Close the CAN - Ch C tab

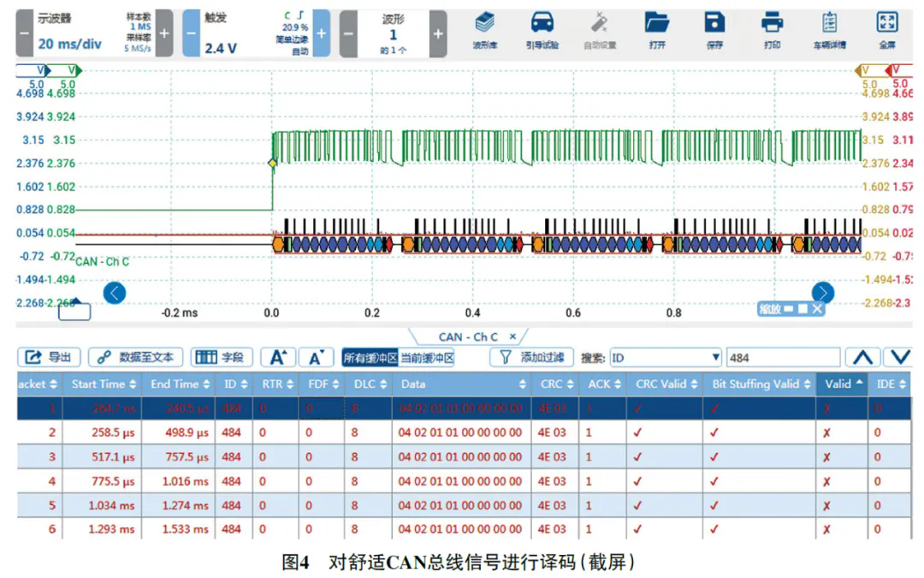pos(513,337)
